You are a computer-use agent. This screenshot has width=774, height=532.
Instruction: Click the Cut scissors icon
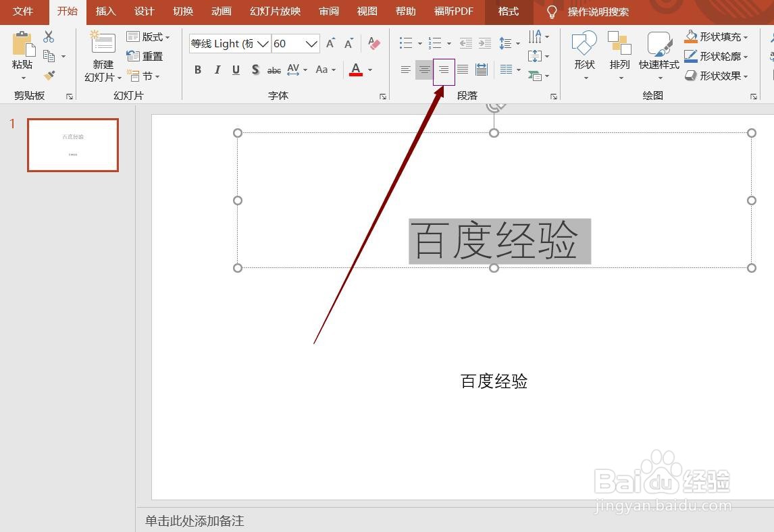tap(49, 36)
